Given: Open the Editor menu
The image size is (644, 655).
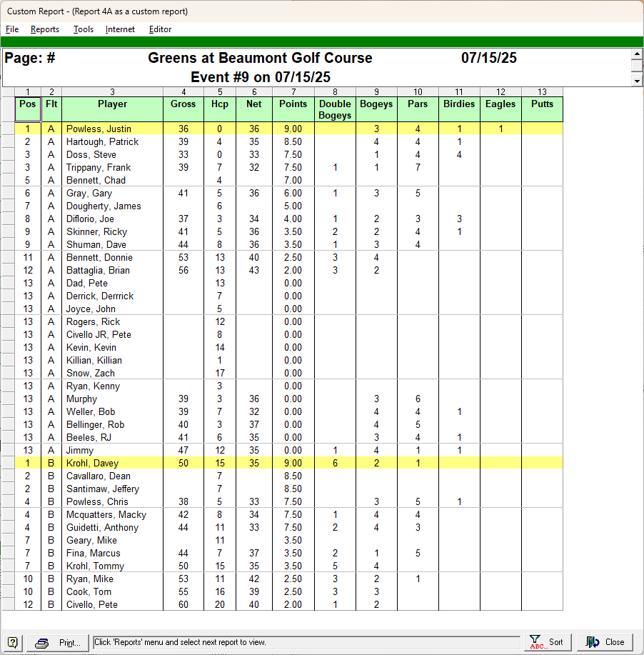Looking at the screenshot, I should point(160,29).
